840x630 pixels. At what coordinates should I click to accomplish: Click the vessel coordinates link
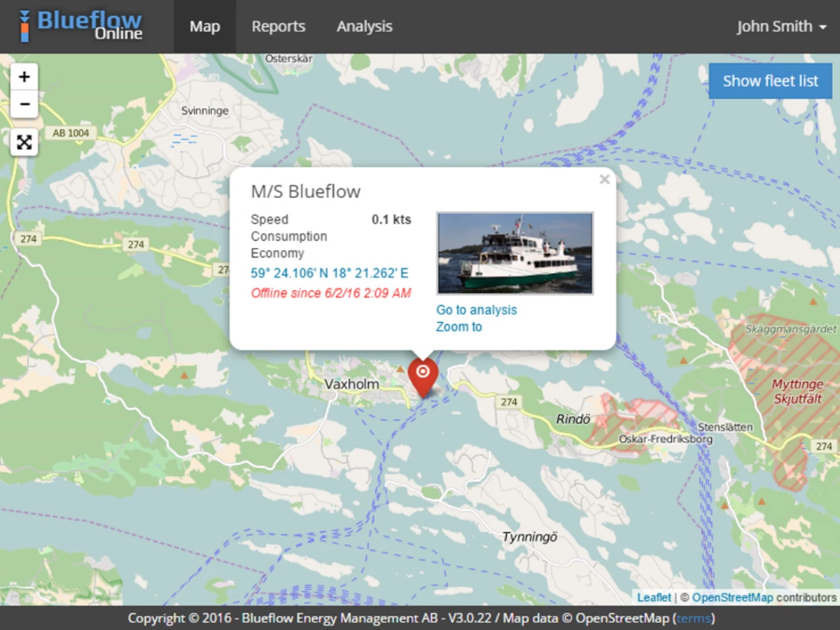pyautogui.click(x=329, y=273)
